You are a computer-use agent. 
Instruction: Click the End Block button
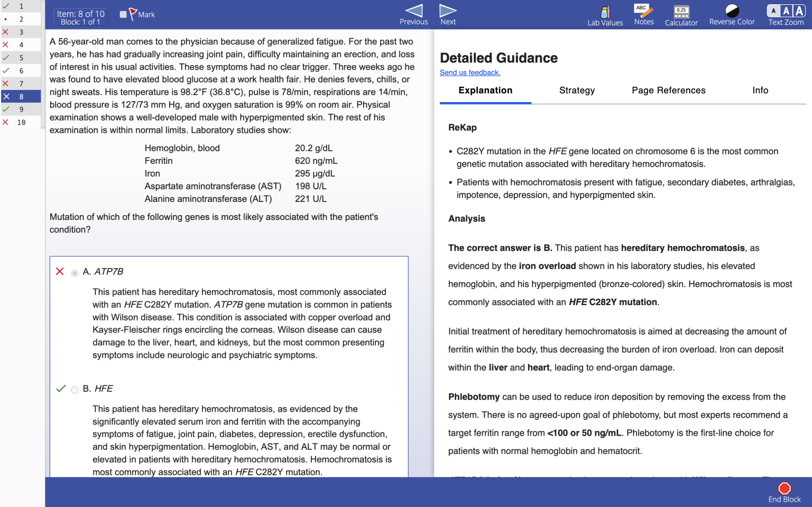click(785, 492)
